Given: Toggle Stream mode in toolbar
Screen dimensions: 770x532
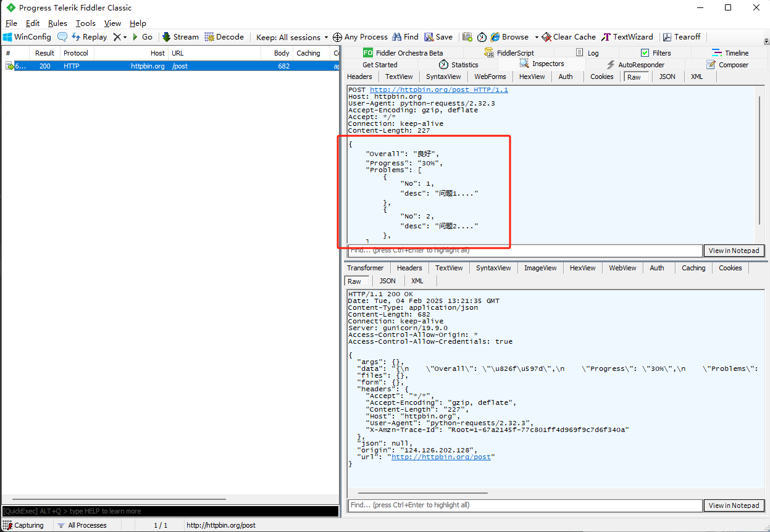Looking at the screenshot, I should point(180,37).
